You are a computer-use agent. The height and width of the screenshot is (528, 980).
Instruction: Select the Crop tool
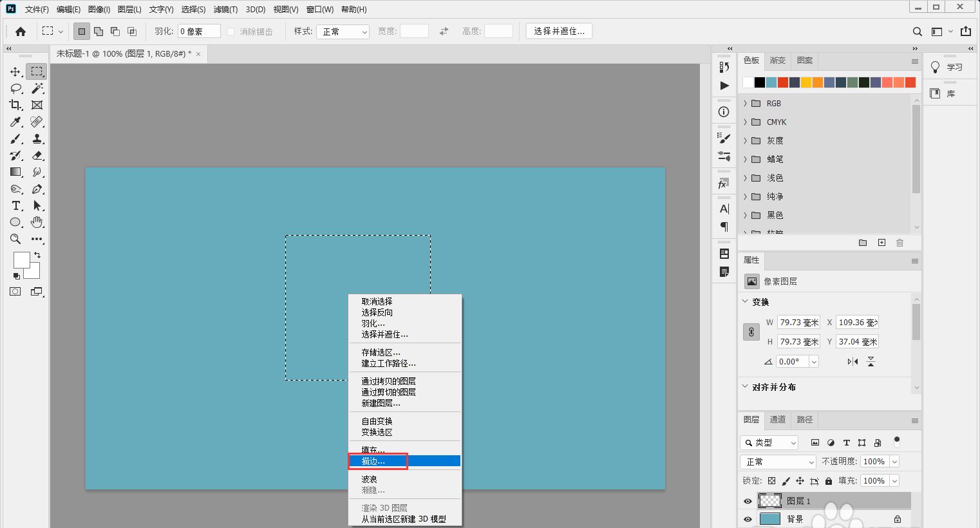(x=15, y=105)
